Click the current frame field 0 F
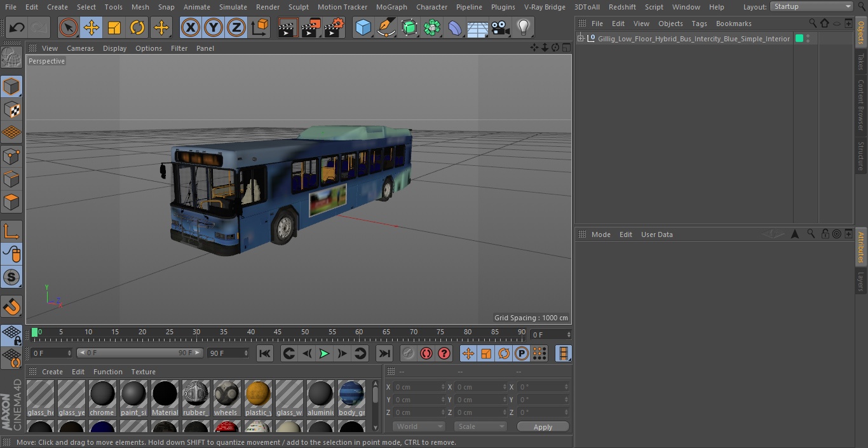The width and height of the screenshot is (868, 448). click(x=550, y=334)
